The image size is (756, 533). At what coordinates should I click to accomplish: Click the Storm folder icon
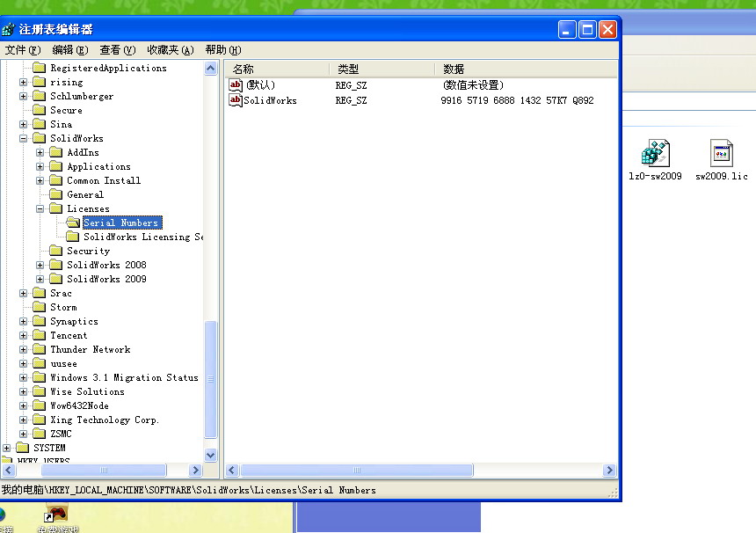coord(39,307)
